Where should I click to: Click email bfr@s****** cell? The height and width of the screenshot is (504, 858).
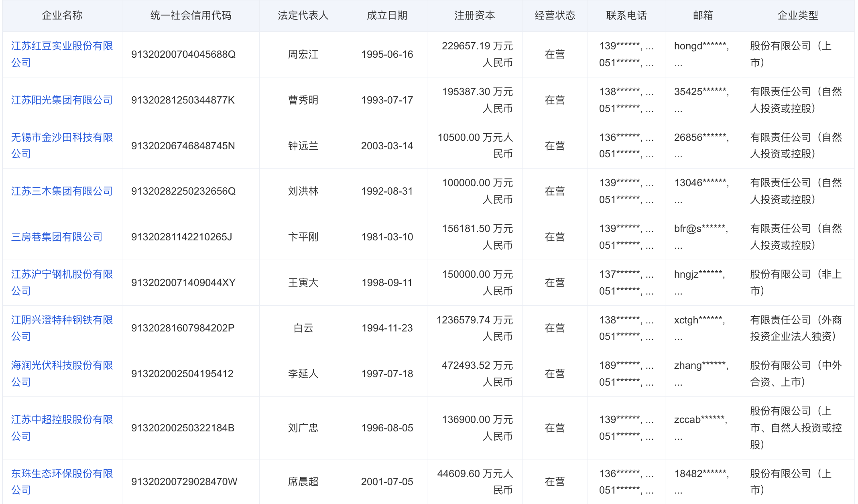701,237
